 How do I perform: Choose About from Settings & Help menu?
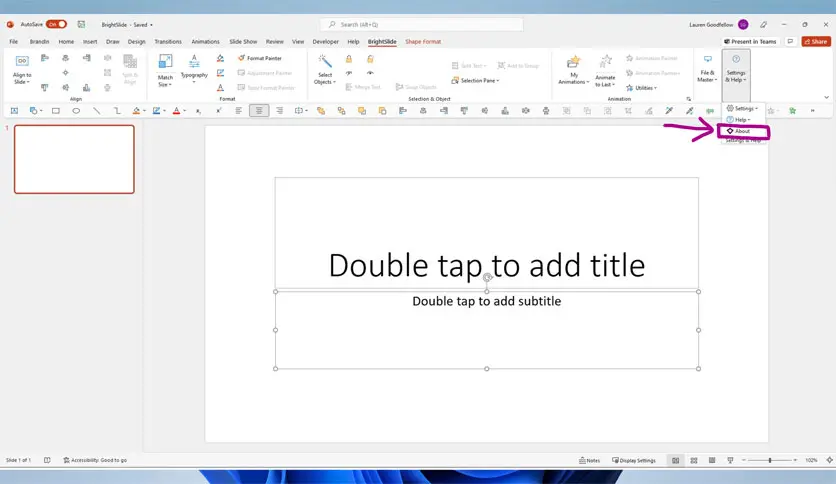tap(742, 131)
